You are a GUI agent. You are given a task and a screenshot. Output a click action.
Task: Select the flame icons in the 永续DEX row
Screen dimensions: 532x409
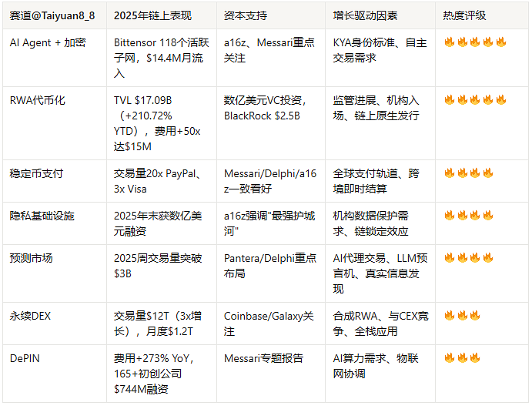462,316
